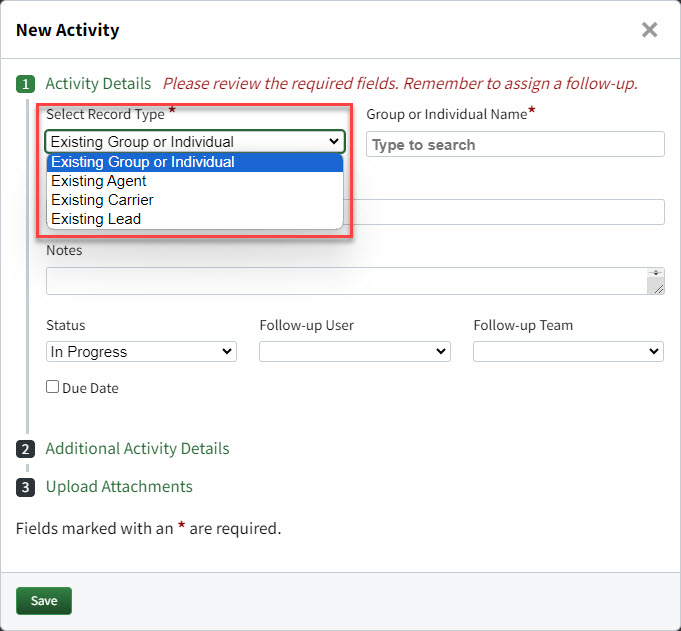
Task: Grab the Notes field resize handle
Action: point(659,289)
